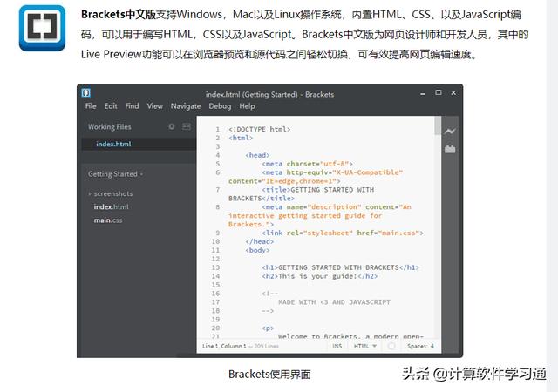Open the Find menu
Image resolution: width=558 pixels, height=392 pixels.
(132, 106)
